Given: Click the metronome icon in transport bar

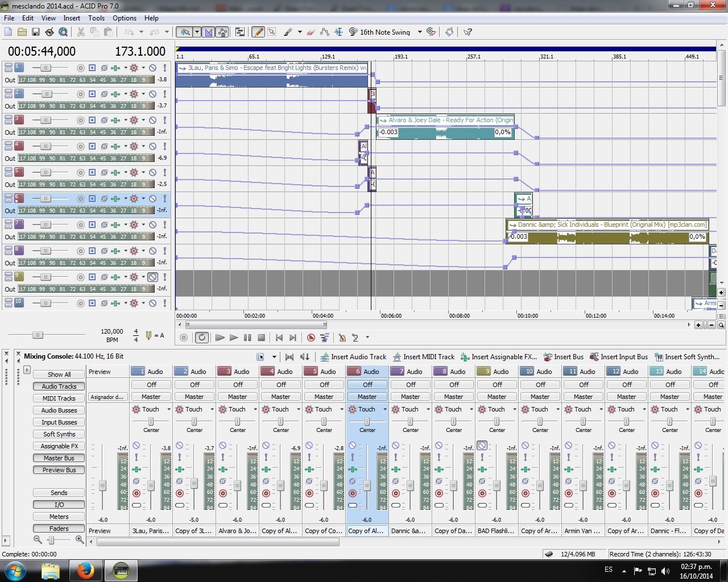Looking at the screenshot, I should click(342, 338).
